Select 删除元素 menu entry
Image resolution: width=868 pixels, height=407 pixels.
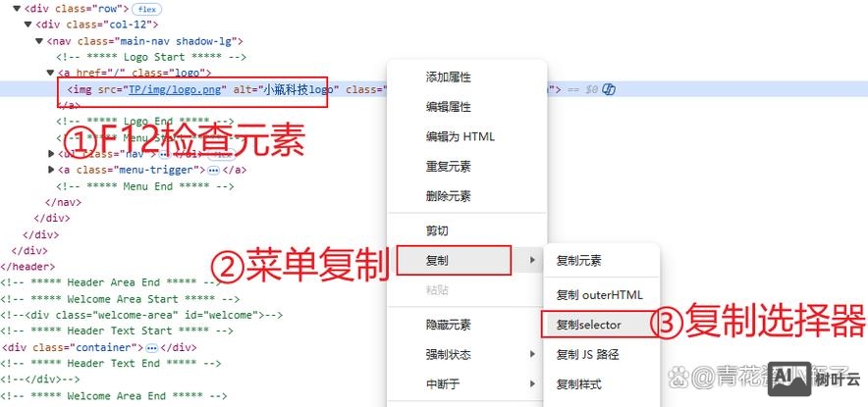pos(449,196)
